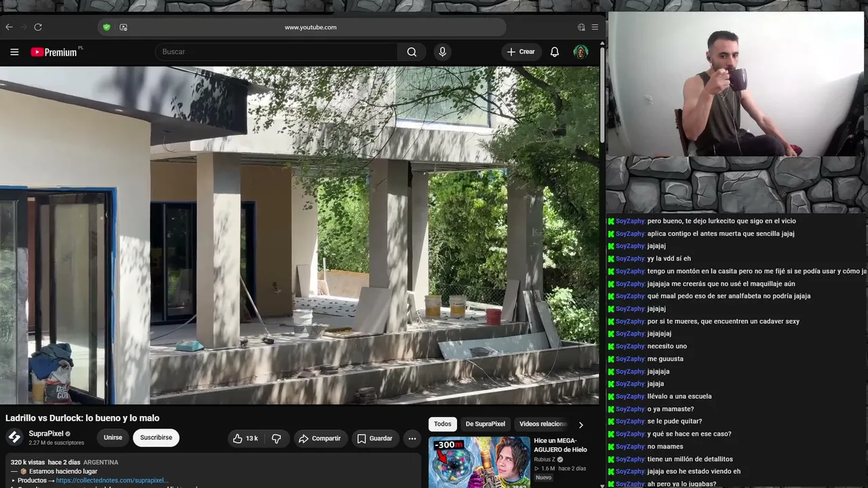Screen dimensions: 868x488
Task: Click chat message 'aplica contigo el antes muerta'
Action: [x=721, y=234]
